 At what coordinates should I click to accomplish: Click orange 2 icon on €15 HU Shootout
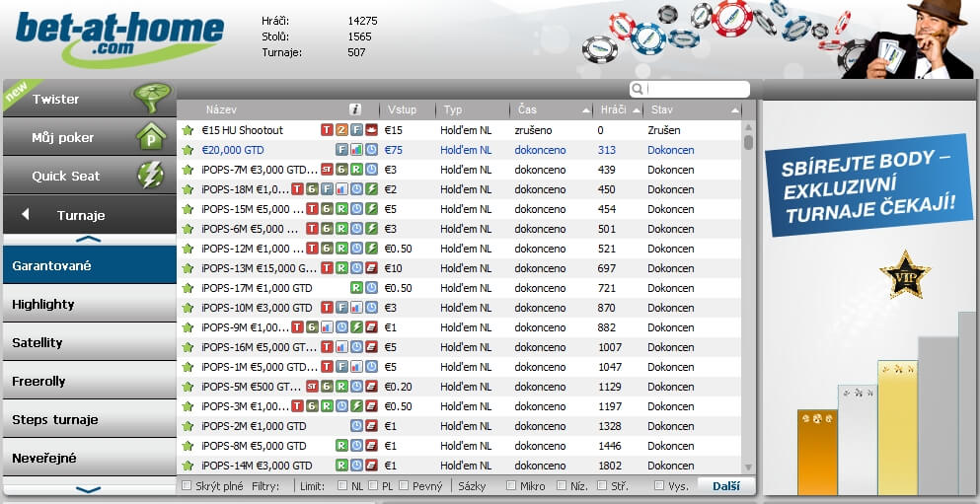click(x=341, y=130)
